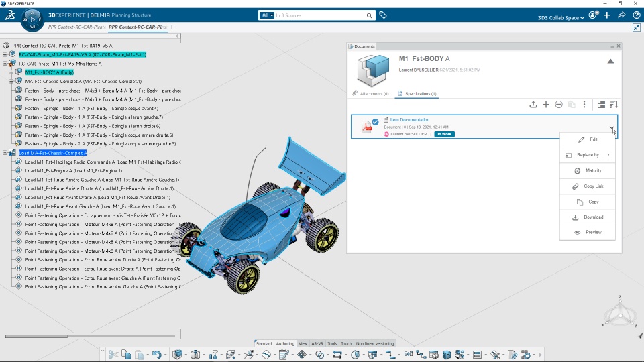The image size is (644, 362).
Task: Switch document list view layout icon
Action: click(601, 105)
